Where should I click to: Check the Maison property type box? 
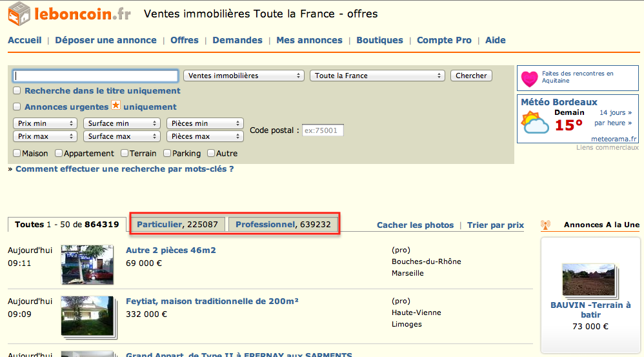click(17, 153)
